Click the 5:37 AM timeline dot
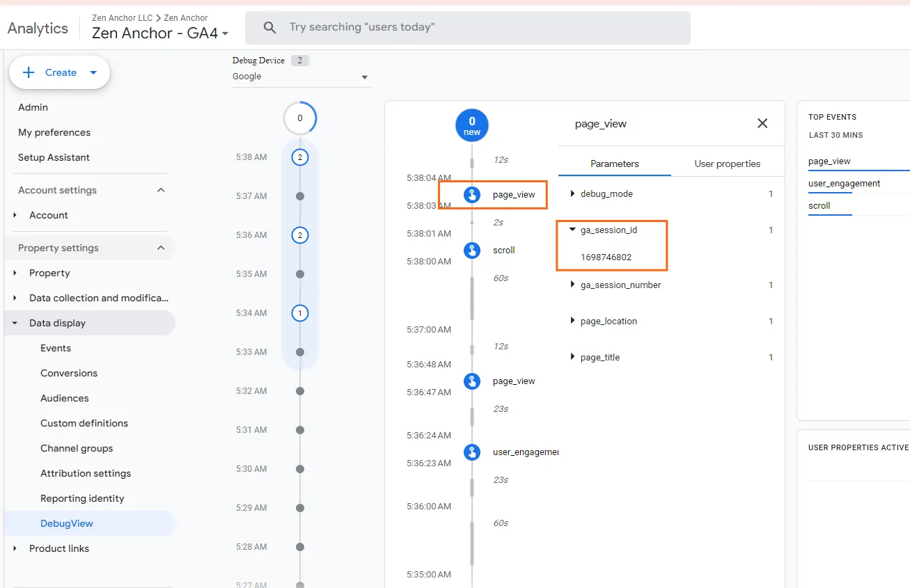Viewport: 910px width, 588px height. point(300,196)
